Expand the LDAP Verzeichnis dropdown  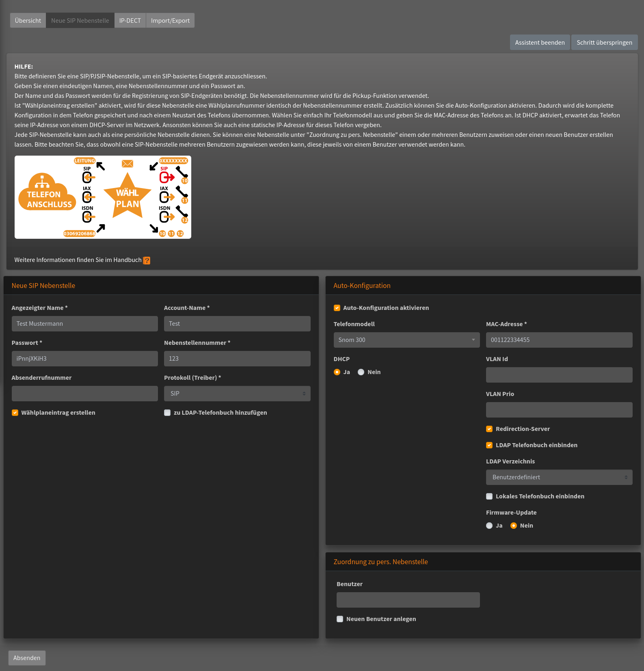[559, 477]
